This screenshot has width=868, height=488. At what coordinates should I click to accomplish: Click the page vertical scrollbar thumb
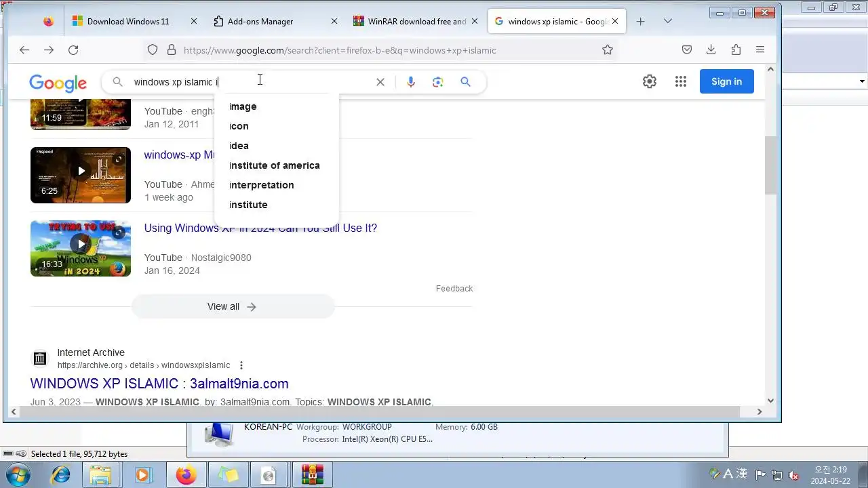pyautogui.click(x=770, y=165)
